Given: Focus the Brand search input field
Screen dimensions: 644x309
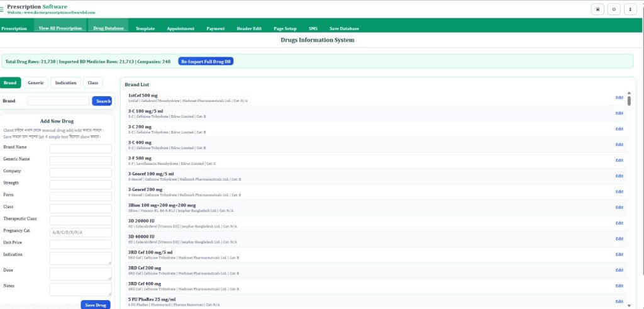Looking at the screenshot, I should [58, 101].
